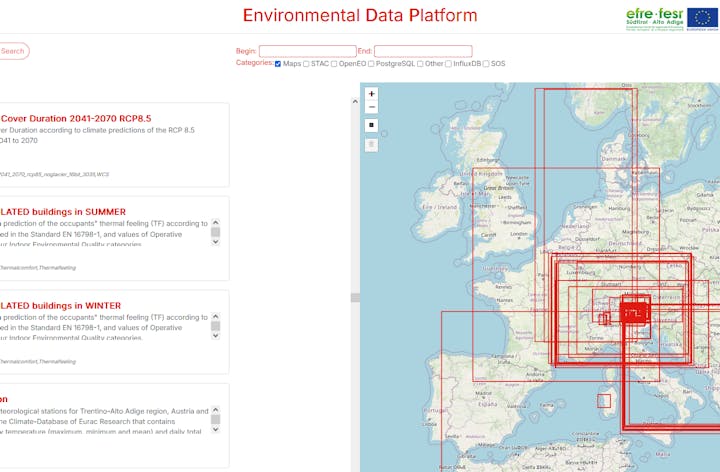Click the trash icon on the map
Screen dimensions: 720x472
(x=371, y=145)
